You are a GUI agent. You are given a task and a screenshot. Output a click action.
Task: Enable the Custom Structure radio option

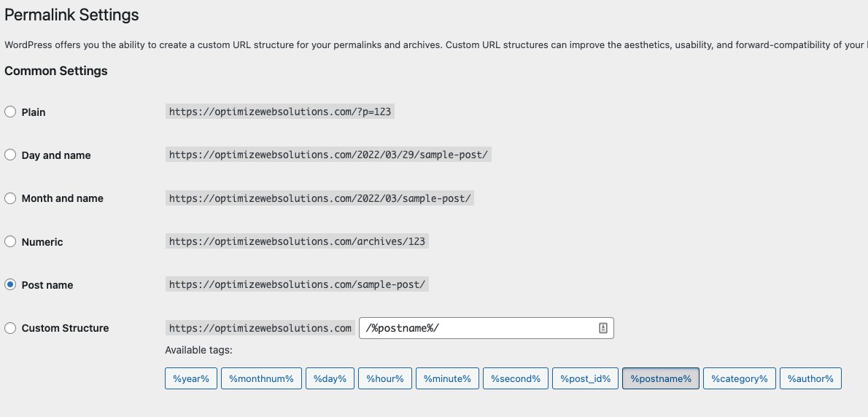pyautogui.click(x=10, y=328)
